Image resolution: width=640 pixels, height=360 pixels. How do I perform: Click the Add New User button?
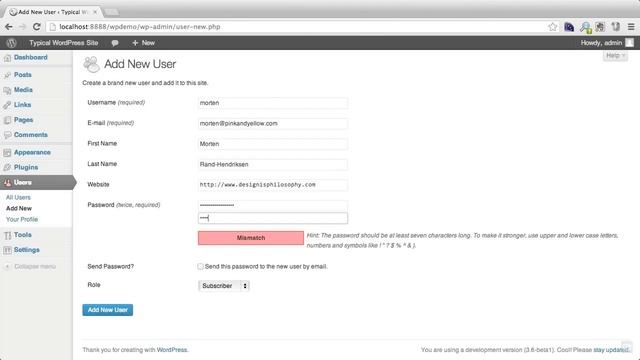[x=108, y=310]
